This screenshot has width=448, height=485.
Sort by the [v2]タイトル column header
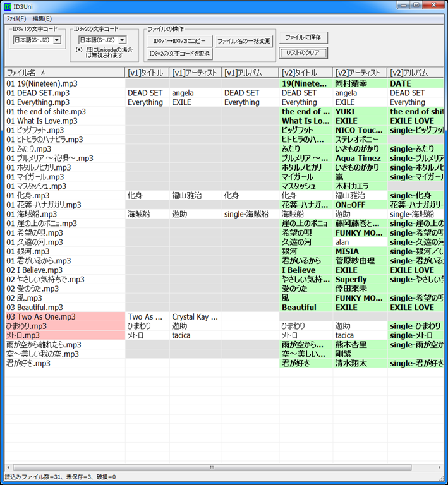pyautogui.click(x=306, y=73)
